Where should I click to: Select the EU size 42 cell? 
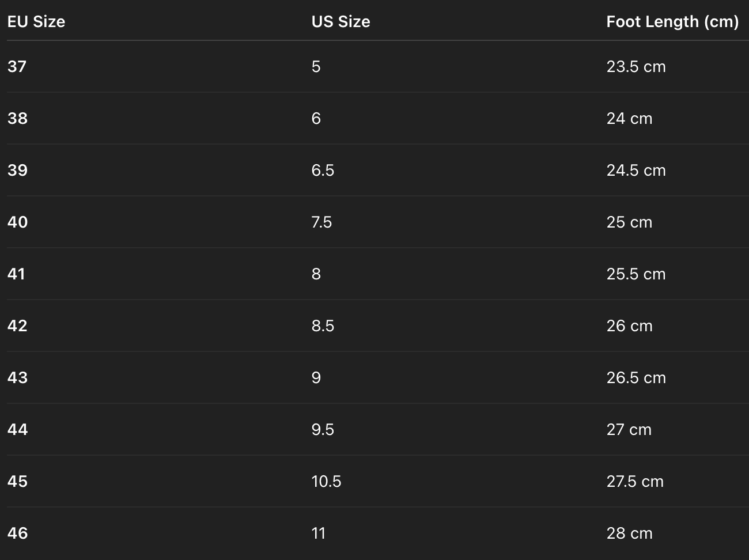pyautogui.click(x=17, y=326)
